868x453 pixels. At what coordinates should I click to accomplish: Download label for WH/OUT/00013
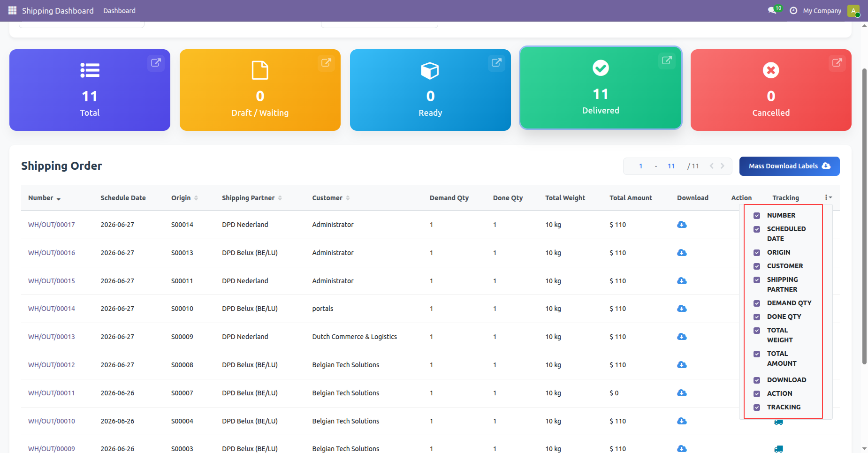tap(682, 337)
